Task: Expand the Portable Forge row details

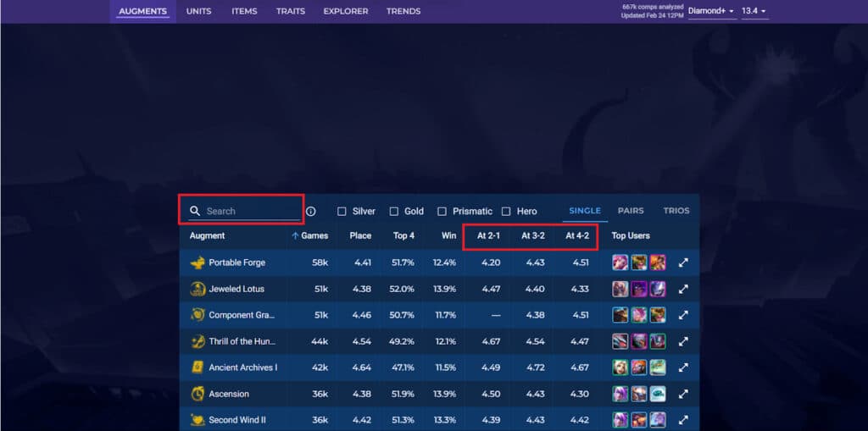Action: tap(683, 262)
